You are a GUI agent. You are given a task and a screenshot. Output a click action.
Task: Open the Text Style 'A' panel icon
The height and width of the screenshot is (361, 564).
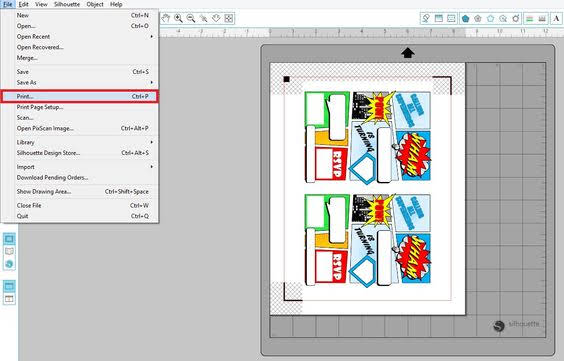(x=556, y=18)
